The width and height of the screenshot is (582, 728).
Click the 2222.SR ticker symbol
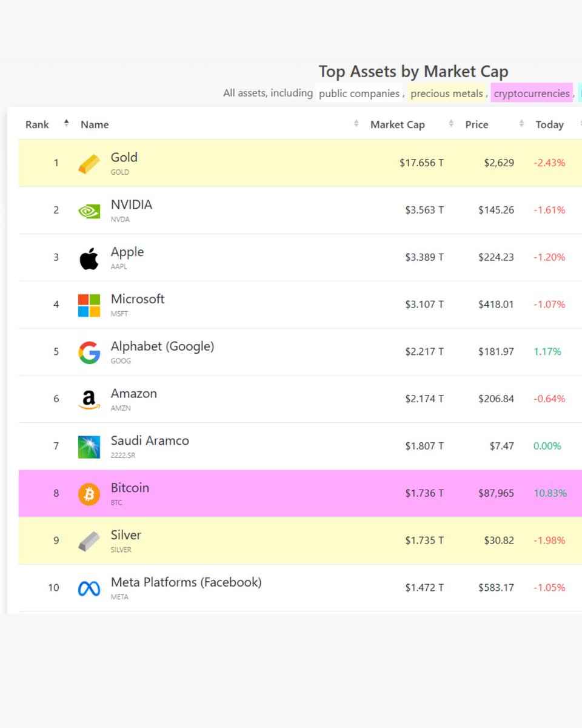(x=124, y=455)
